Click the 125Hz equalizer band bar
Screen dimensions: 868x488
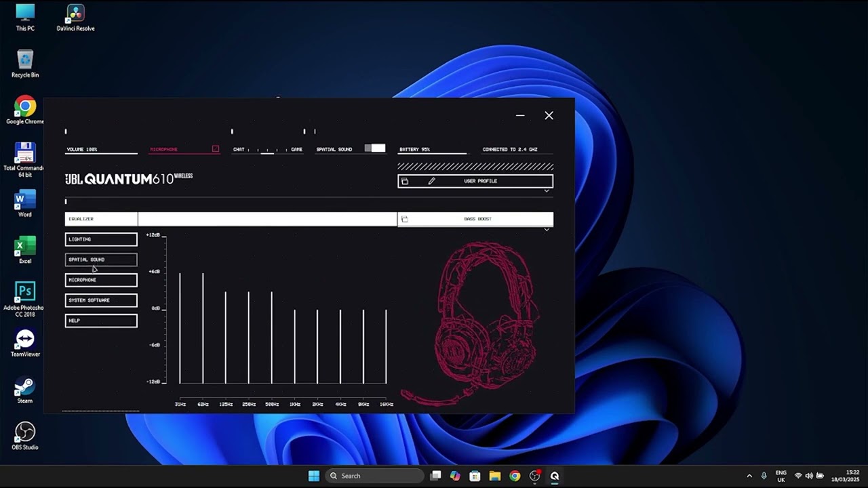click(x=226, y=338)
